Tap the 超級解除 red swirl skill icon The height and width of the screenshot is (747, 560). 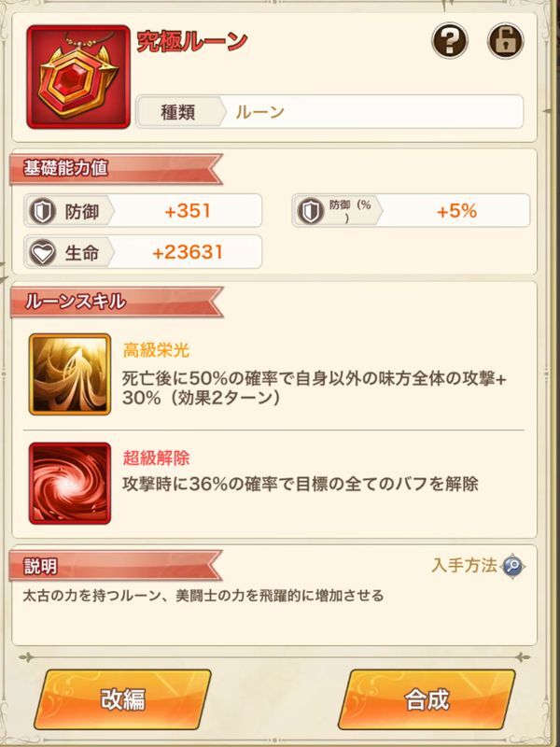[70, 483]
